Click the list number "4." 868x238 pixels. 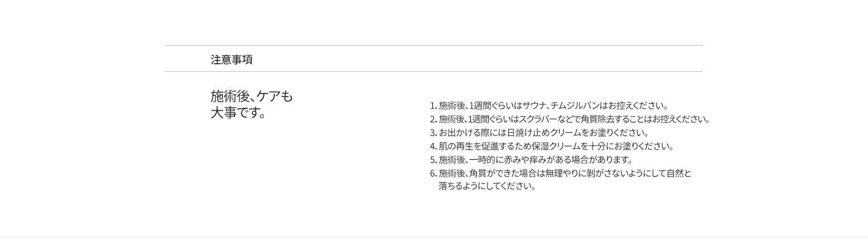[433, 146]
